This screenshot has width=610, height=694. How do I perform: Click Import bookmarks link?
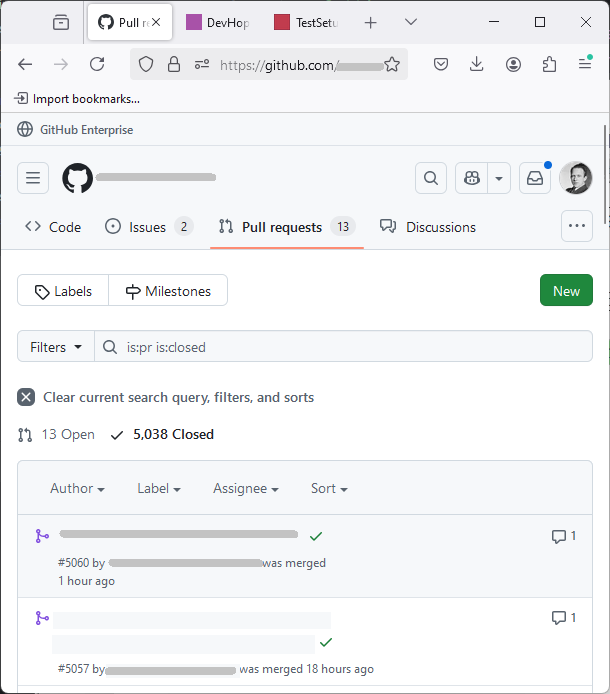pos(77,99)
